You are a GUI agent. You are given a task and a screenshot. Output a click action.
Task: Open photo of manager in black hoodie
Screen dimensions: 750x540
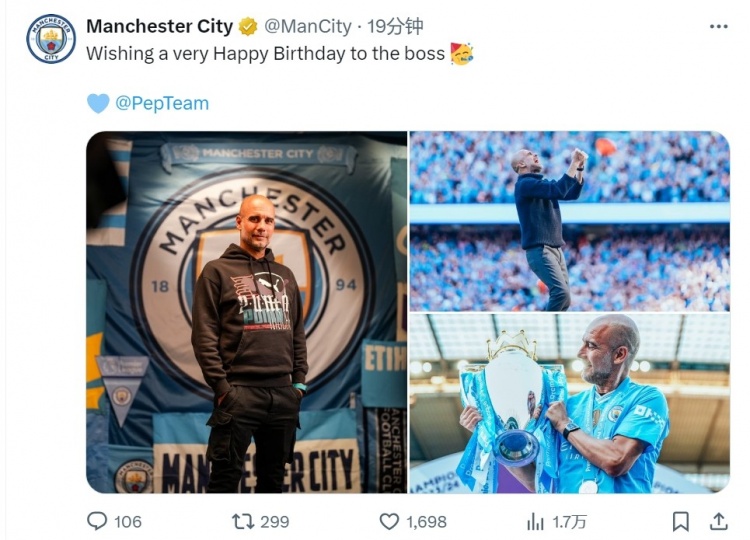246,312
